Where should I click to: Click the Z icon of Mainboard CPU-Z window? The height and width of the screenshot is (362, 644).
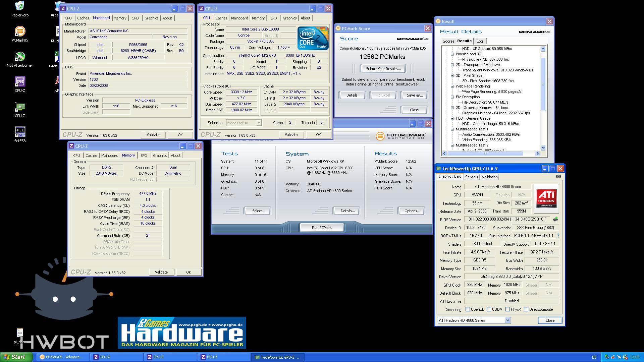coord(63,9)
